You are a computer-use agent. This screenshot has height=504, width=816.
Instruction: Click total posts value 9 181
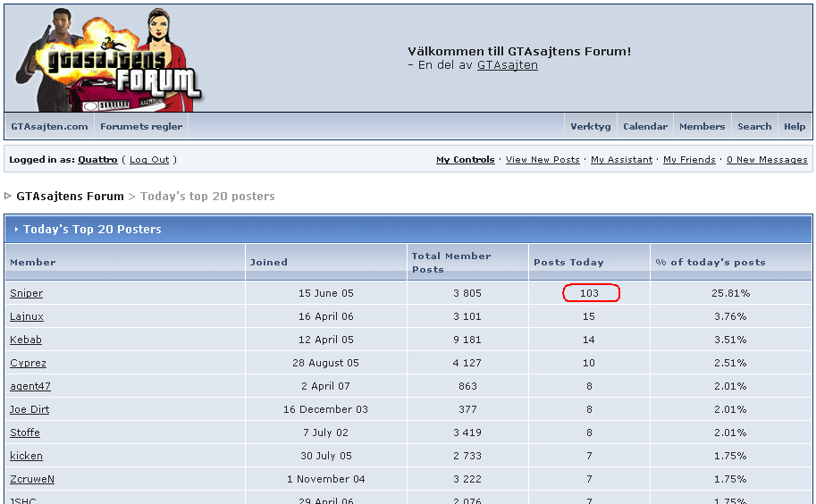(467, 340)
